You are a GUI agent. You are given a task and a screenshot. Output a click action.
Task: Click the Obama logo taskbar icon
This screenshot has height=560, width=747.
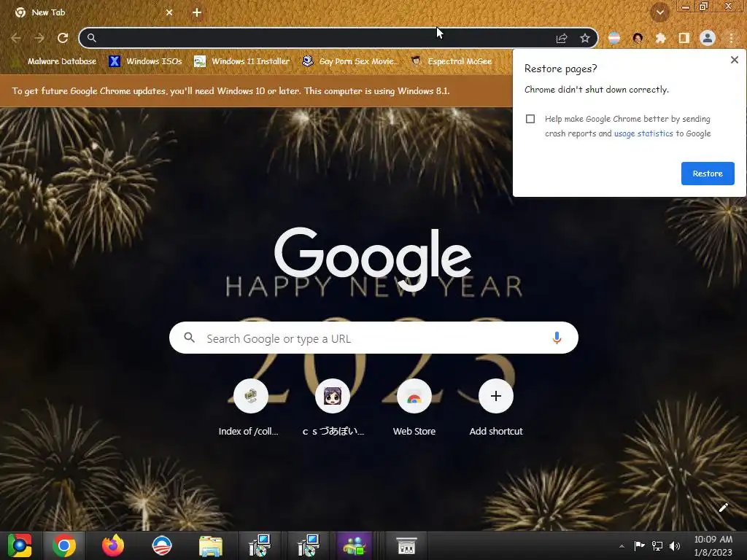[161, 545]
